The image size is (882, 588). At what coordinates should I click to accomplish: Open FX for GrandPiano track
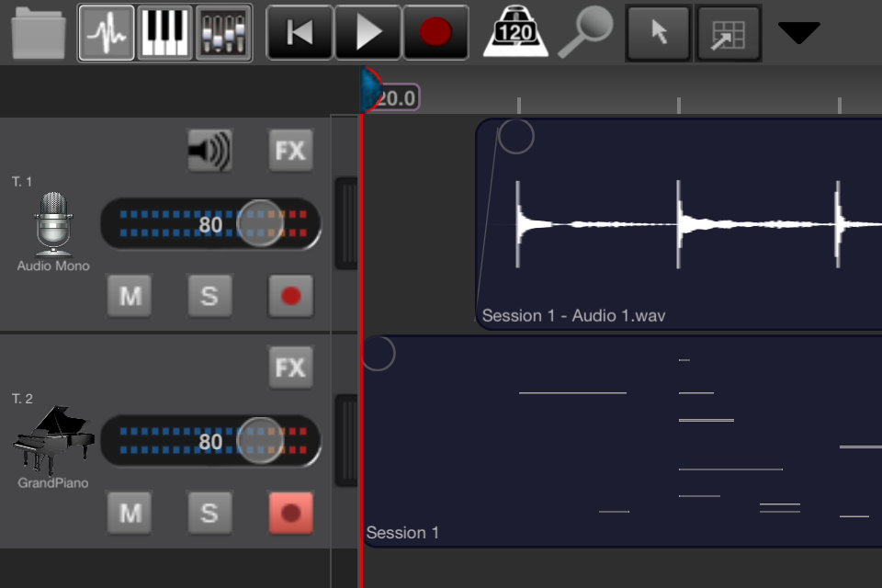[x=290, y=368]
